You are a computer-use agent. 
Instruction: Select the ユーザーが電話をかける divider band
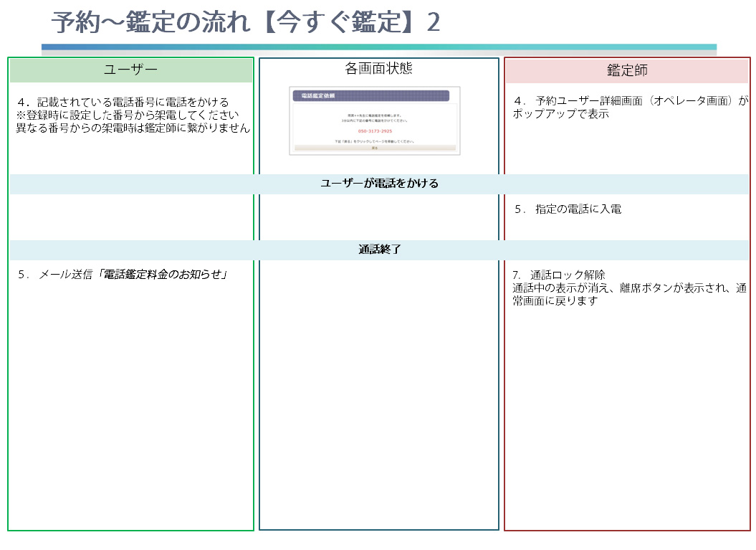378,184
